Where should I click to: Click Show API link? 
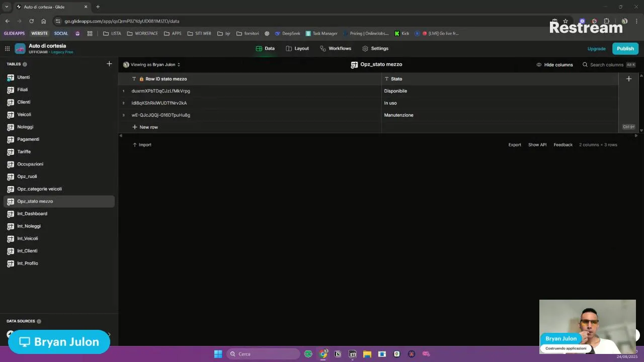(x=537, y=145)
